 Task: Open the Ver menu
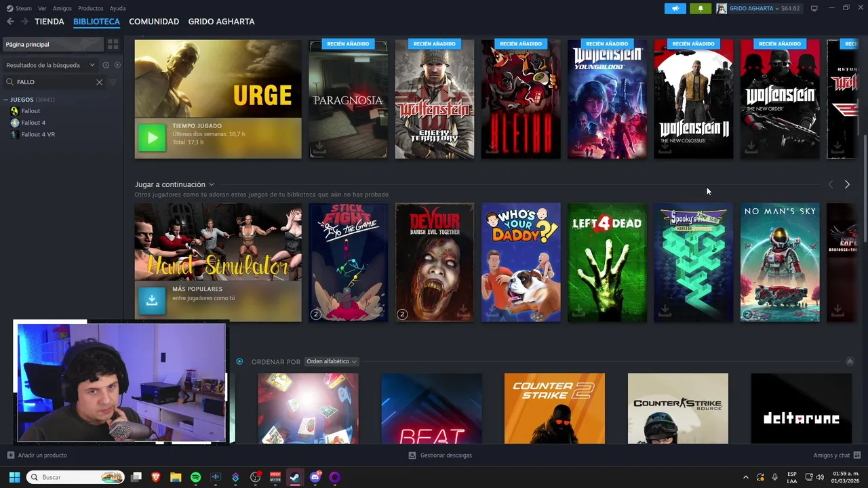(42, 8)
